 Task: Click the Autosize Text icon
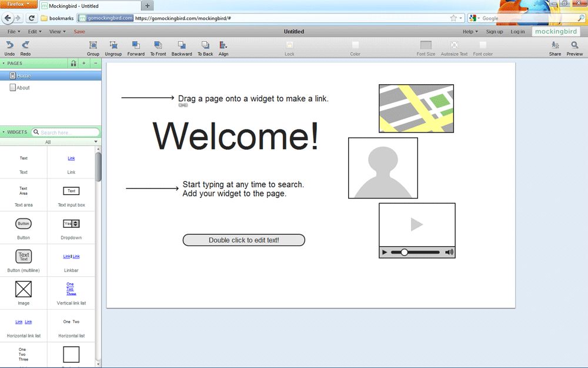click(x=454, y=45)
